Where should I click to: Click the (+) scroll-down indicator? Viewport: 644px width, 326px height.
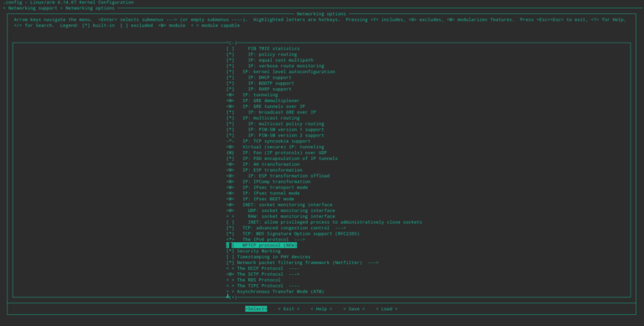click(233, 297)
